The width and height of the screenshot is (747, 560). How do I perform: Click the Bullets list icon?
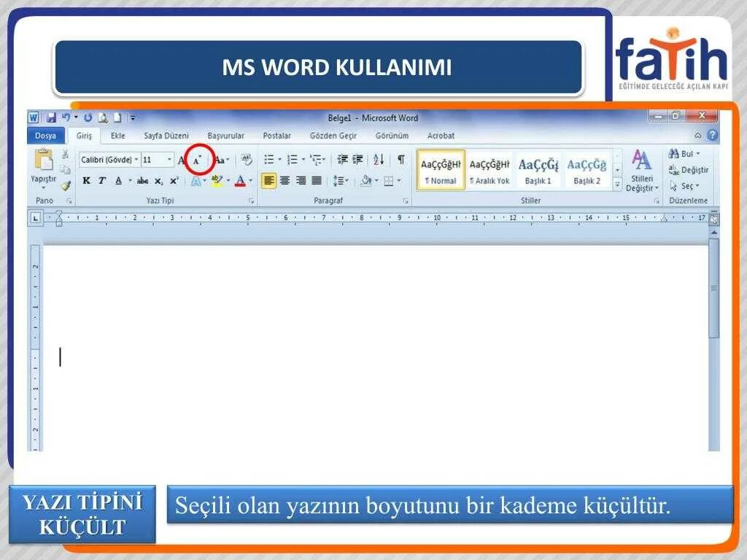point(269,160)
